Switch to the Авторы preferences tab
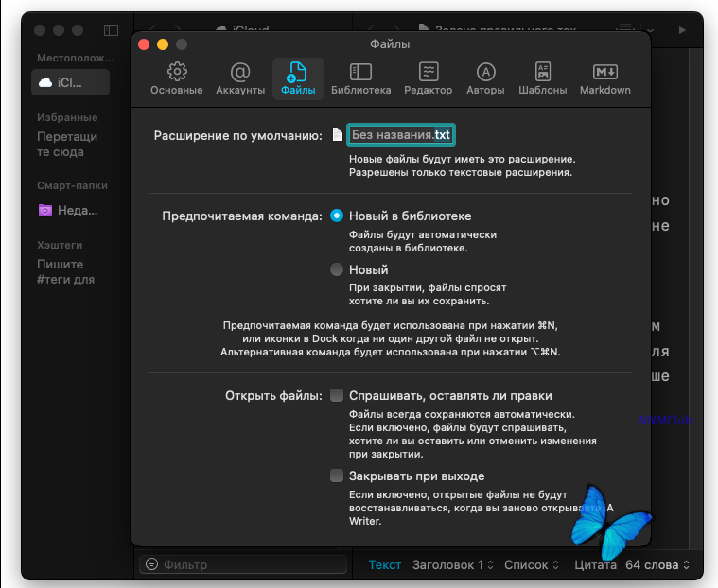Image resolution: width=718 pixels, height=588 pixels. (486, 78)
